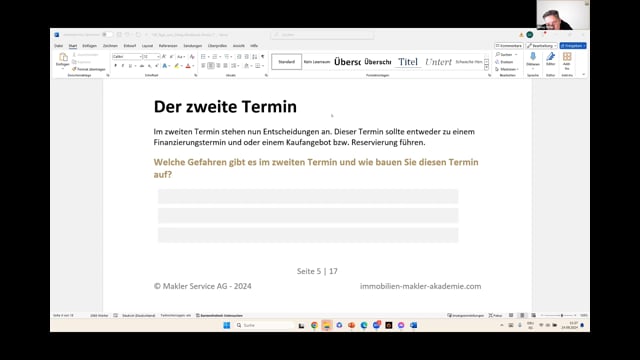Click the Word icon in the taskbar

pos(414,325)
